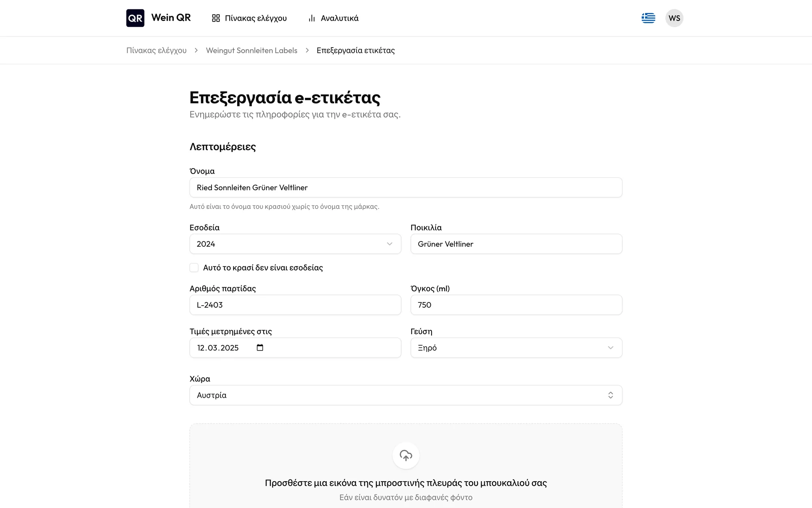Open the Πίνακας ελέγχου nav item
Screen dimensions: 812x508
249,18
